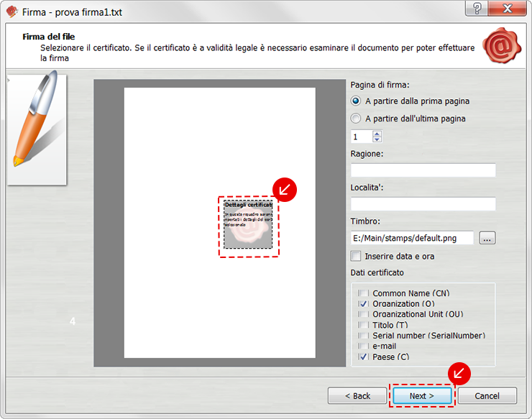Click the help question mark button
The width and height of the screenshot is (532, 419).
pyautogui.click(x=474, y=9)
